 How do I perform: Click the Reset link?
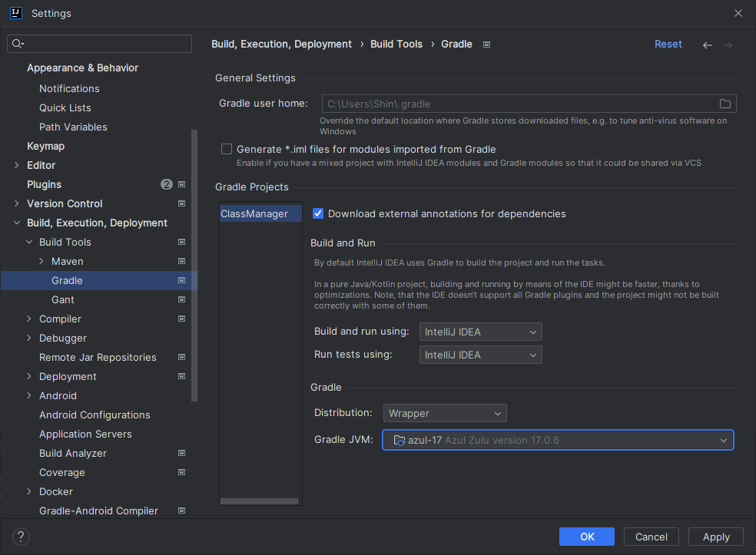(668, 44)
